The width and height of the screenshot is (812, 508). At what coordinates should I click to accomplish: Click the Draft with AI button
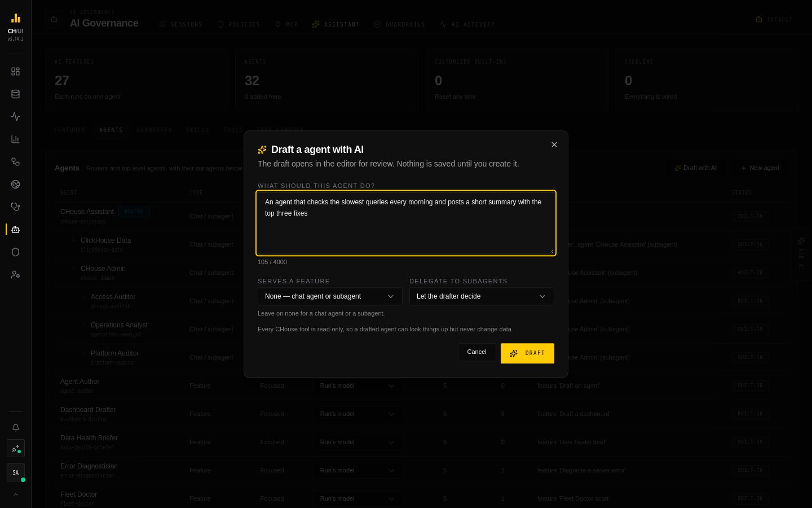695,168
